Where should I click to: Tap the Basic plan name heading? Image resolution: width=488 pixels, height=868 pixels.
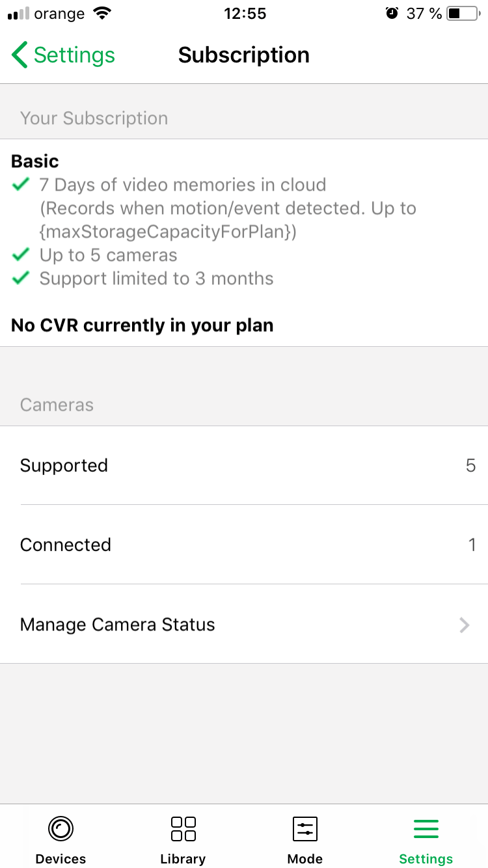[35, 161]
